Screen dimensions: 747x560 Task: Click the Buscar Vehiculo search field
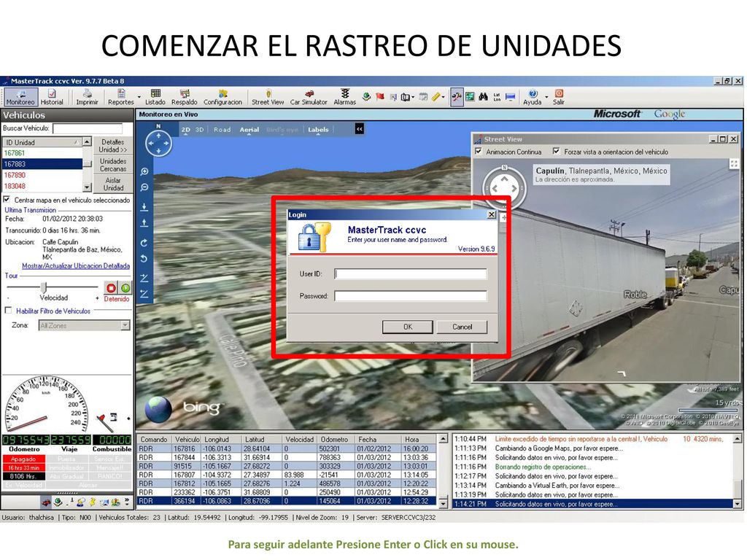(x=88, y=128)
